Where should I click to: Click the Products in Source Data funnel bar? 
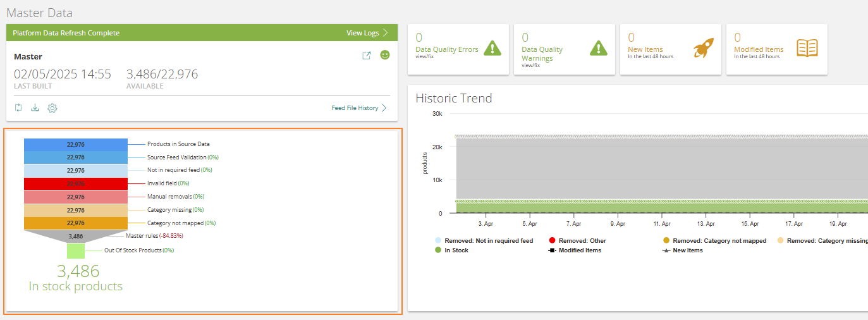(x=75, y=144)
